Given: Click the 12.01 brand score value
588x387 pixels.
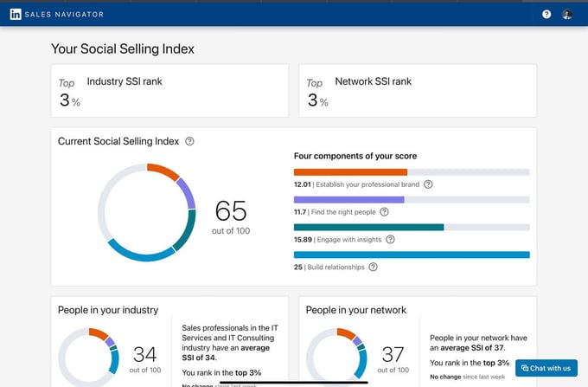Looking at the screenshot, I should (x=303, y=184).
